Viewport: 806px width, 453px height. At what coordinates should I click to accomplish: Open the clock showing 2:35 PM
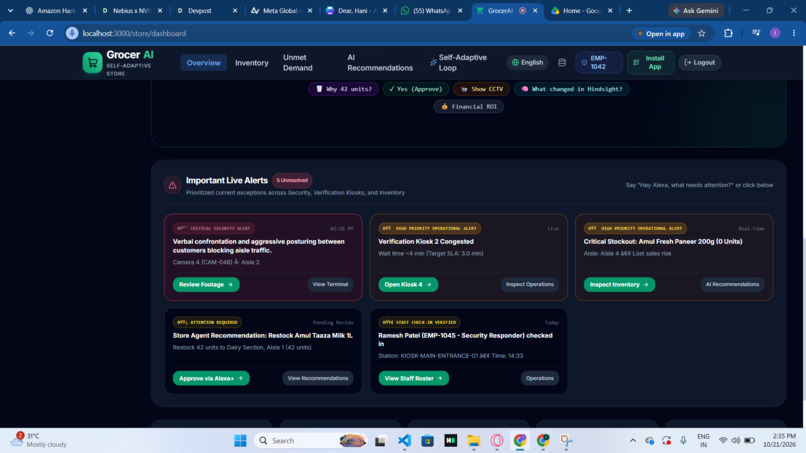(779, 440)
